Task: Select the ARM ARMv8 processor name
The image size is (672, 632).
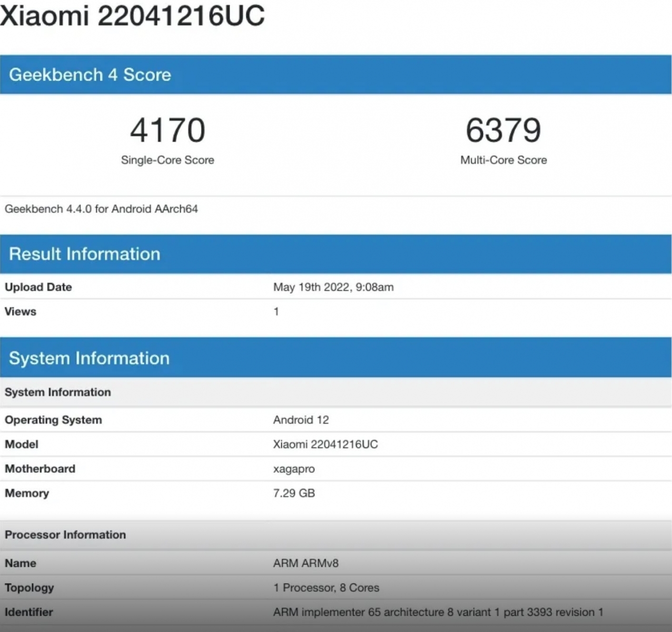Action: pos(305,563)
